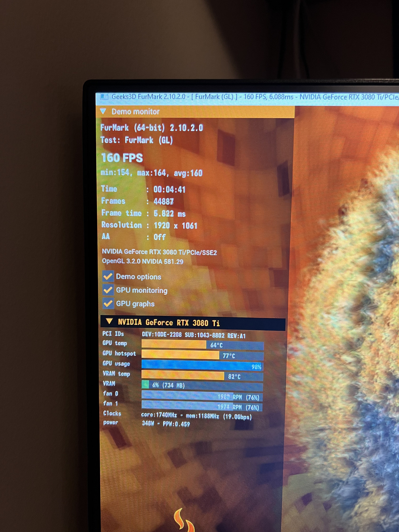Toggle the GPU monitoring checkbox
This screenshot has width=399, height=532.
point(108,290)
